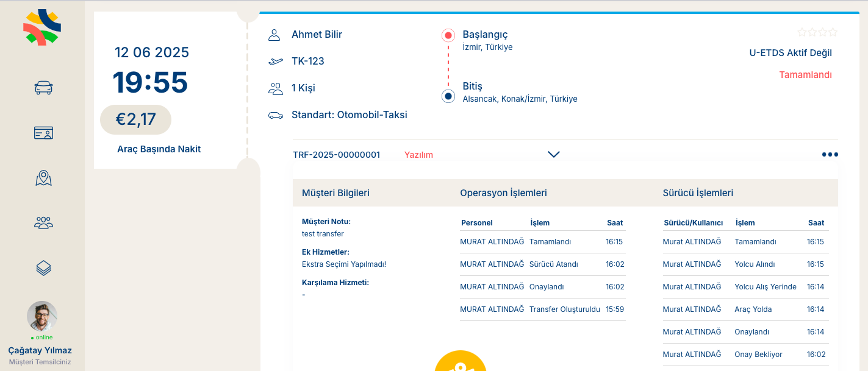Click the Sürücü İşlemleri column header
This screenshot has width=868, height=371.
[x=698, y=193]
